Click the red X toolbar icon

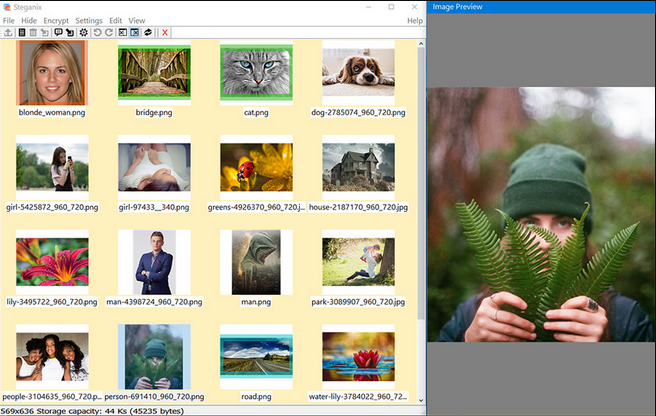[x=165, y=33]
